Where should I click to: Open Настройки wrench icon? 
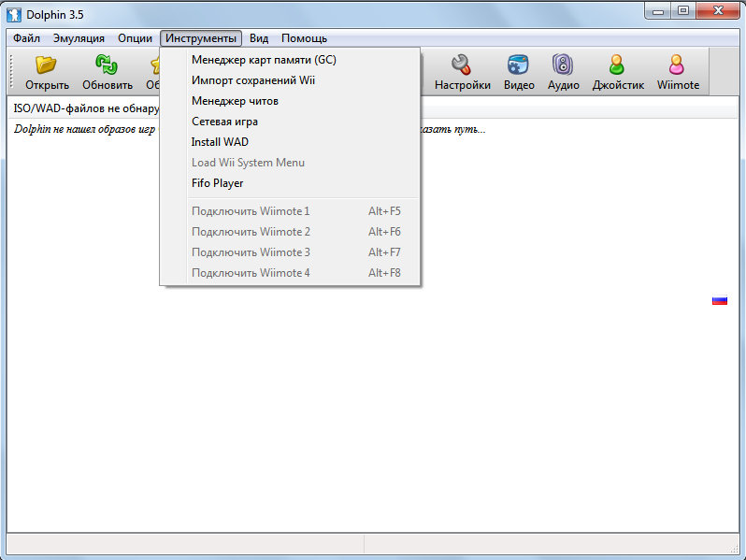(x=462, y=65)
